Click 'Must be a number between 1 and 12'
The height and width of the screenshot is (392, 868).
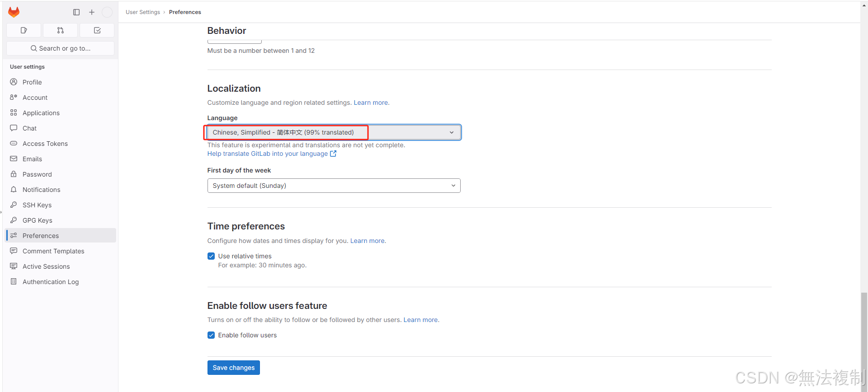[x=261, y=51]
